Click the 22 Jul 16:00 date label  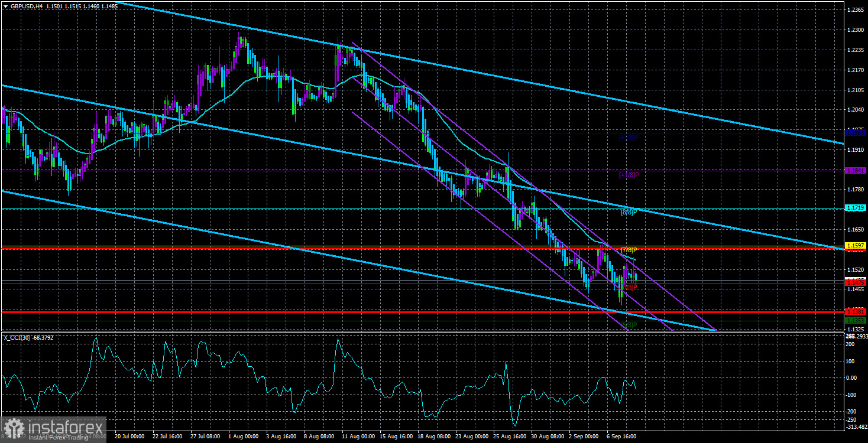point(167,437)
